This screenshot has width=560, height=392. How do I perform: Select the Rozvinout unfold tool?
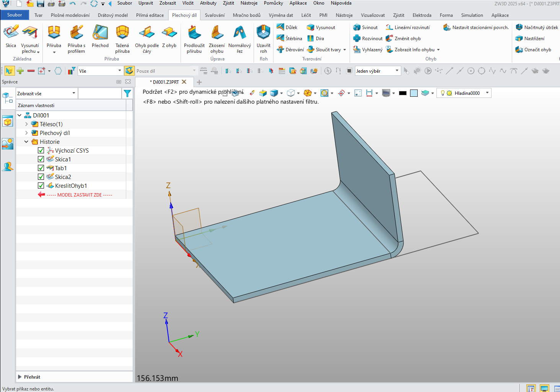tap(368, 39)
